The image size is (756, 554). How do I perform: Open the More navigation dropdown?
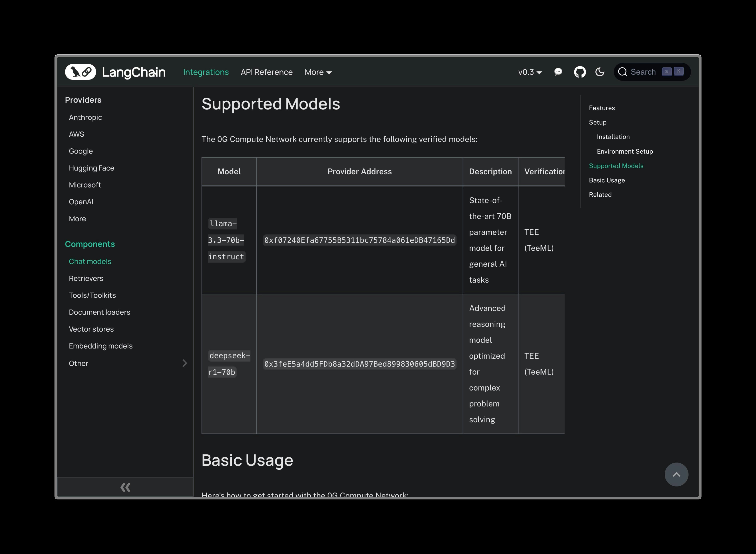pos(318,72)
